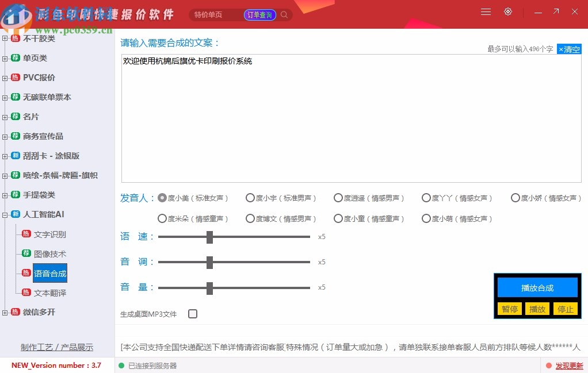Viewport: 588px width, 373px height.
Task: Collapse the 人工智能AI sidebar section
Action: (x=5, y=214)
